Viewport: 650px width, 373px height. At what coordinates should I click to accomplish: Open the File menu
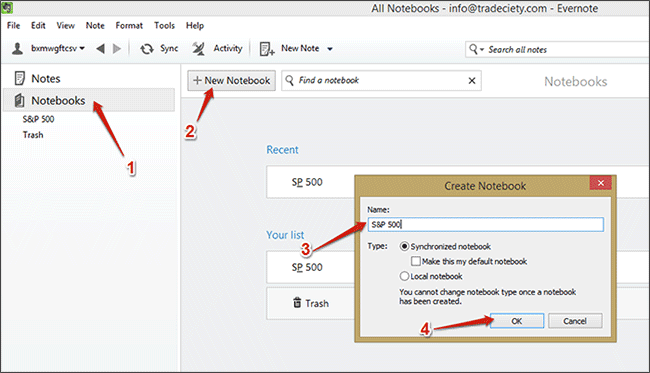pyautogui.click(x=13, y=26)
